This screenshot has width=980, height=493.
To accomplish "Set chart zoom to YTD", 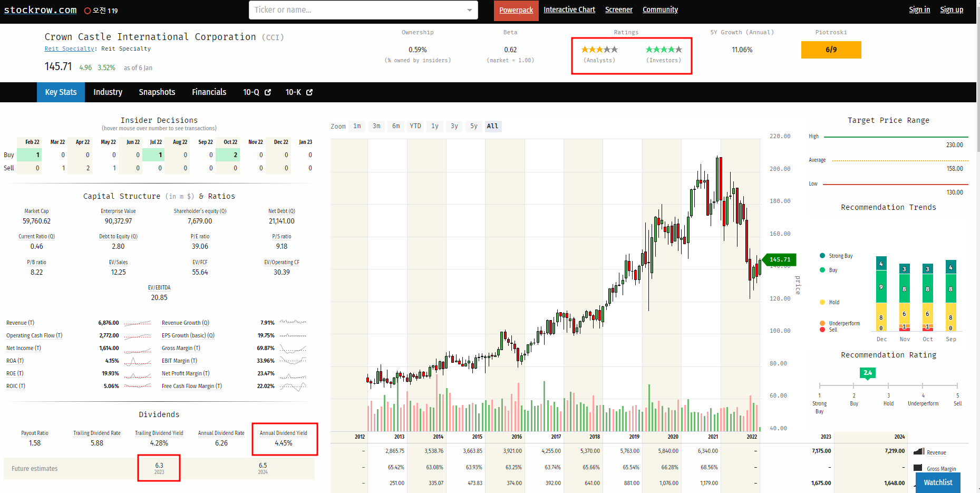I will pos(415,126).
